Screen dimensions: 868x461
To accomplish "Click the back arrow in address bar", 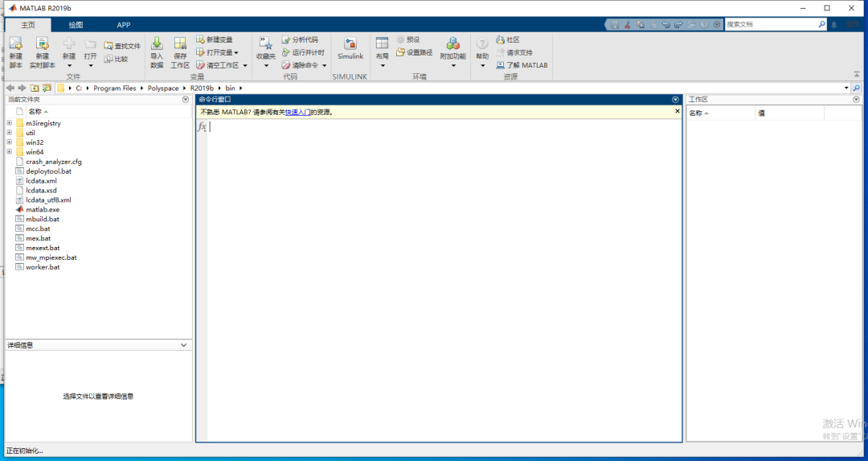I will click(10, 88).
